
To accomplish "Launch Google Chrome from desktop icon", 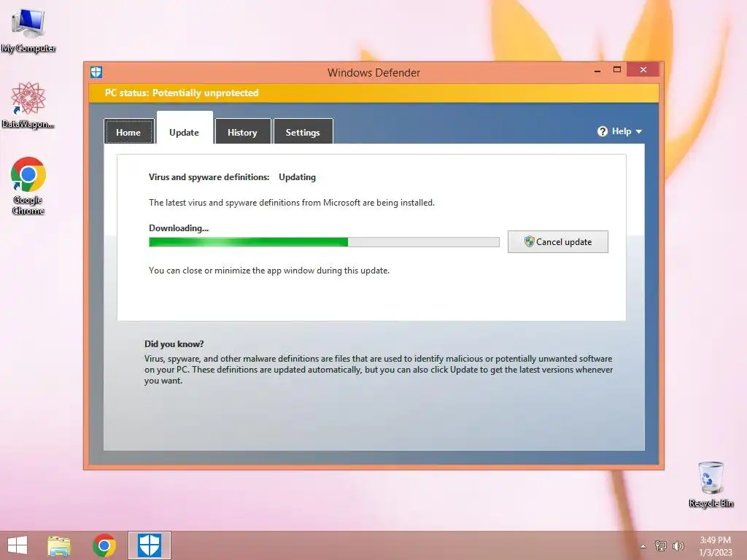I will coord(28,186).
